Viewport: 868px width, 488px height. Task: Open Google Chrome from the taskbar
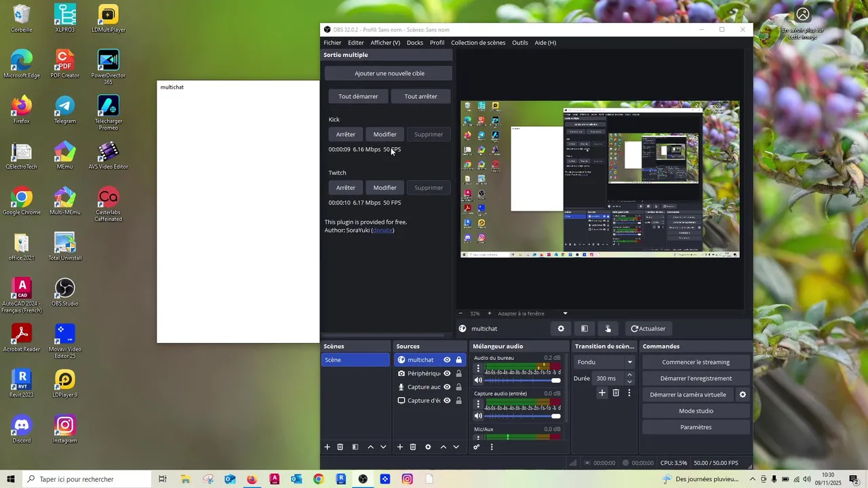(x=319, y=479)
